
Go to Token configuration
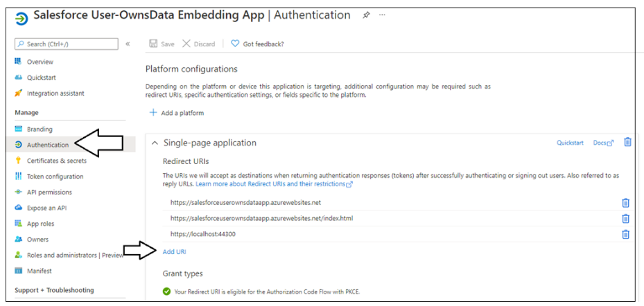55,177
